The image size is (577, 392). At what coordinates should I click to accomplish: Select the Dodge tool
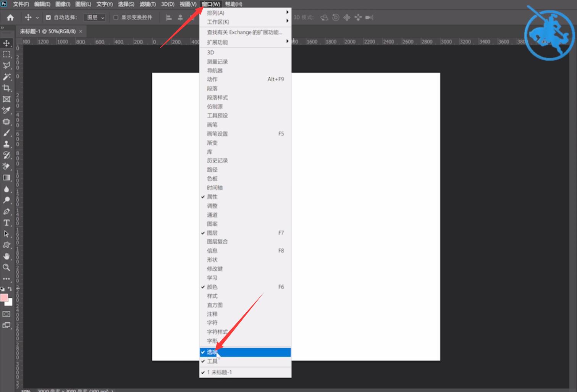[6, 200]
